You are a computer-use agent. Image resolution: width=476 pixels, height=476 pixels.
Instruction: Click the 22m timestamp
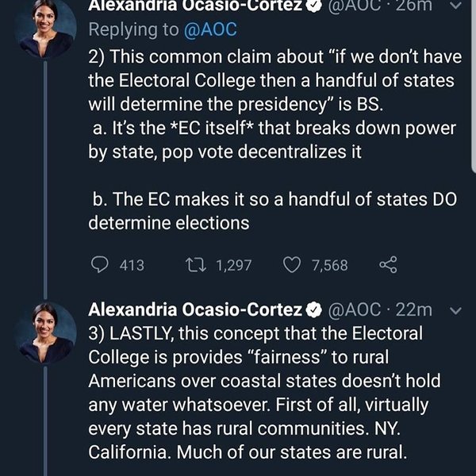coord(416,309)
